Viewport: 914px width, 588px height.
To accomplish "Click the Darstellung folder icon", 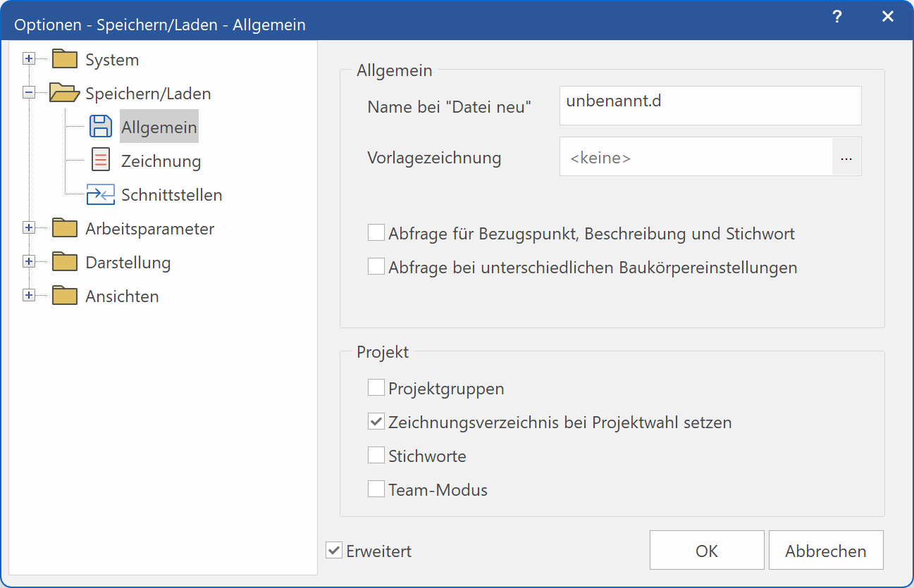I will [64, 262].
